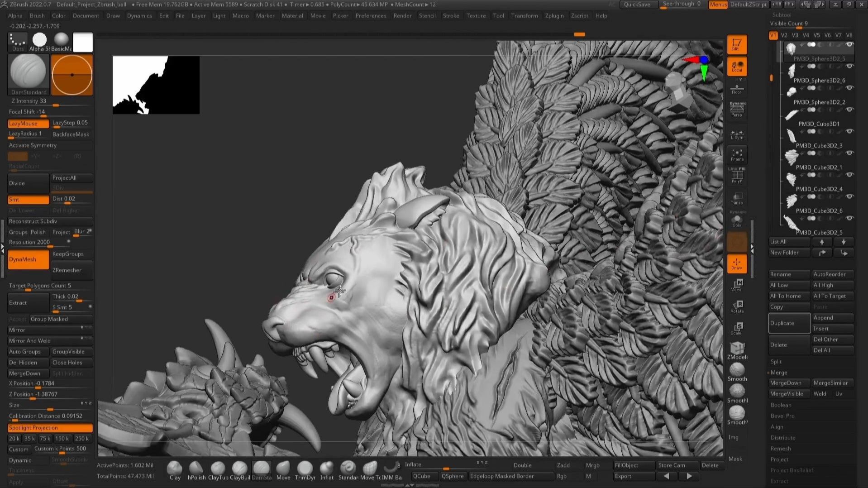Image resolution: width=868 pixels, height=488 pixels.
Task: Open the Zplugin menu
Action: pos(554,15)
